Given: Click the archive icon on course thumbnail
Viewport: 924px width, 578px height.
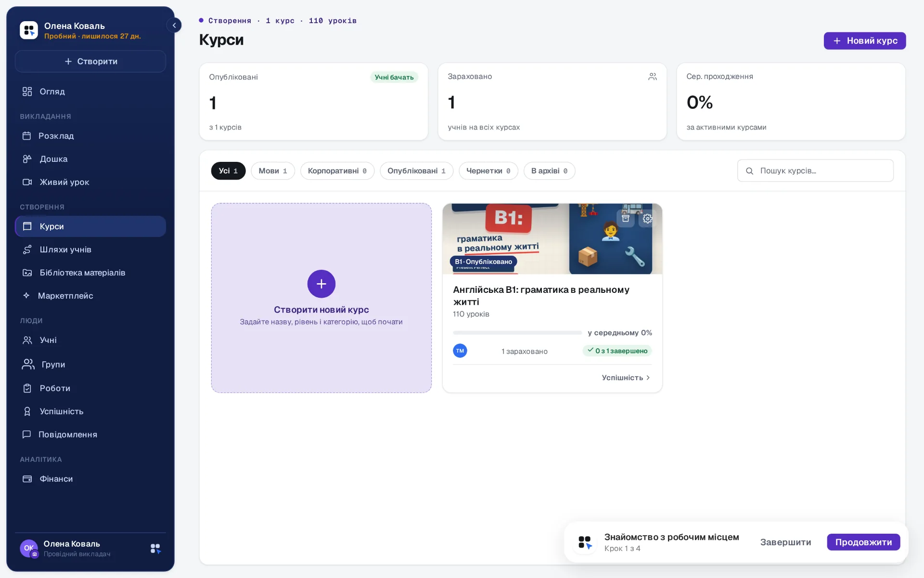Looking at the screenshot, I should [626, 218].
